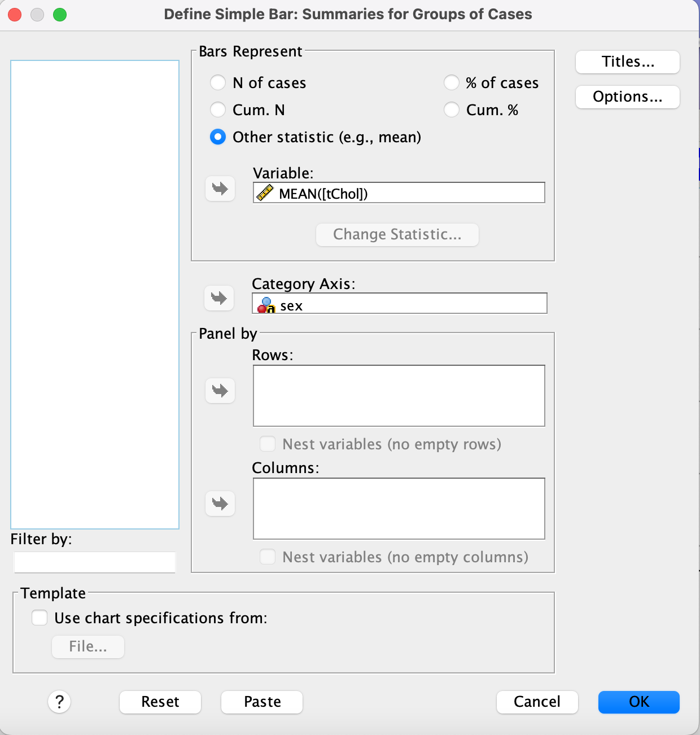The width and height of the screenshot is (700, 735).
Task: Click the arrow button beside Panel Columns
Action: click(x=220, y=504)
